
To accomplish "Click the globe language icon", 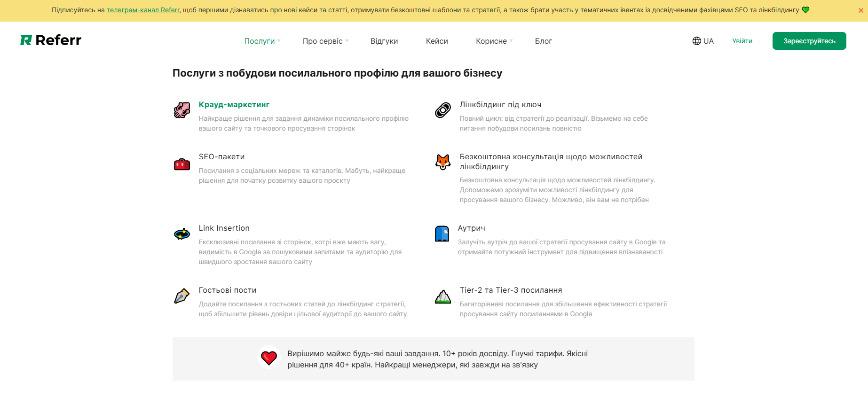I will point(696,41).
